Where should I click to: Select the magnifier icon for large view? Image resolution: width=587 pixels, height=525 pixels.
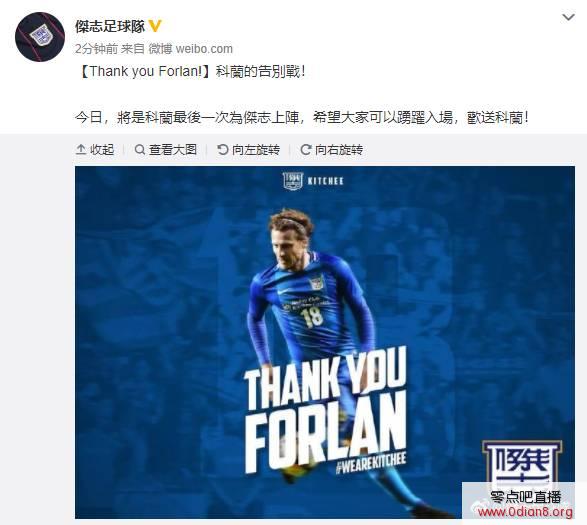(140, 150)
